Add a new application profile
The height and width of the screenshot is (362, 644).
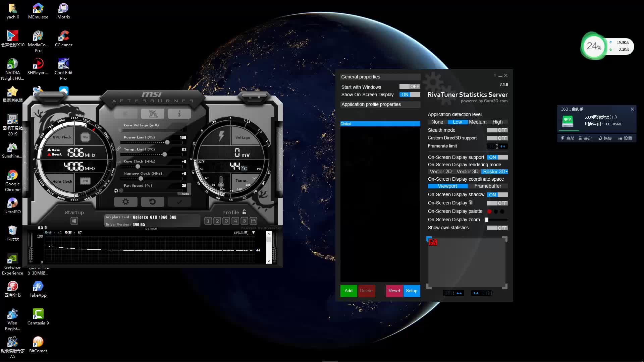[x=348, y=291]
